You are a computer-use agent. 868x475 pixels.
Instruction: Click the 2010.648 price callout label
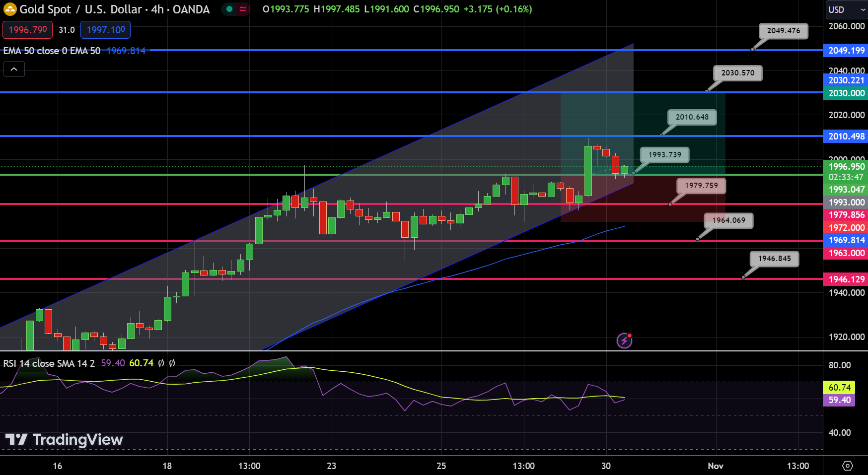point(692,117)
